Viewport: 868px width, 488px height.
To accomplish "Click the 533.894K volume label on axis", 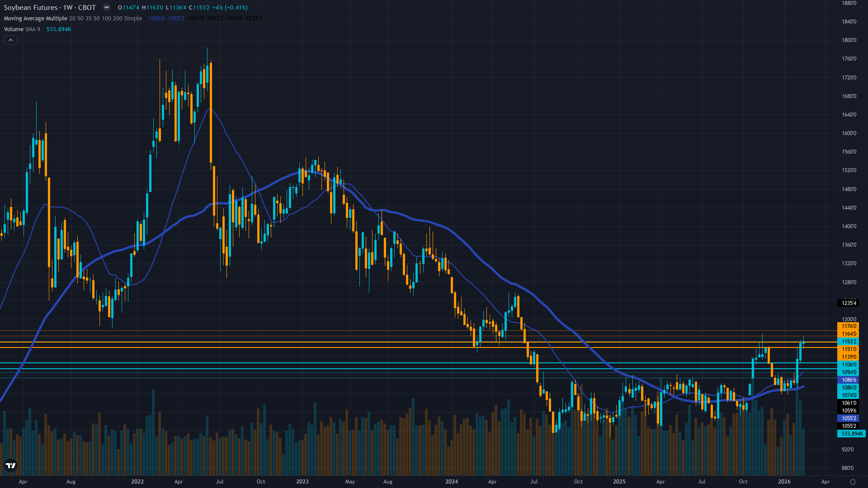I will click(x=852, y=434).
